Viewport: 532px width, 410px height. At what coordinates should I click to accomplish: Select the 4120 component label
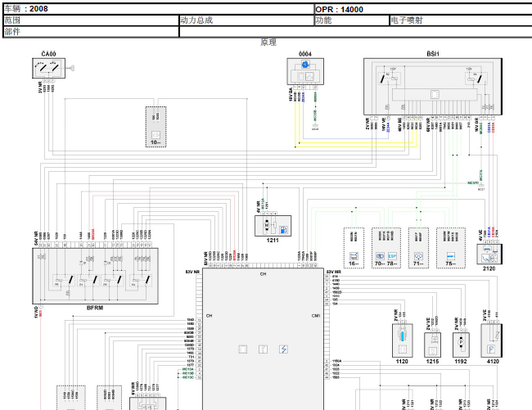(493, 362)
